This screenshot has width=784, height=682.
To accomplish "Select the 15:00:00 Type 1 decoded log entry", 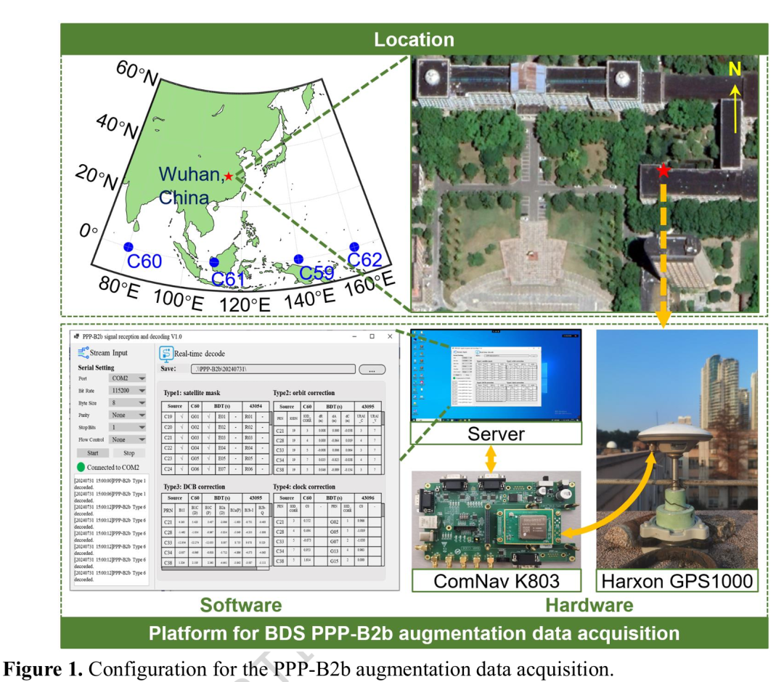I will point(110,483).
